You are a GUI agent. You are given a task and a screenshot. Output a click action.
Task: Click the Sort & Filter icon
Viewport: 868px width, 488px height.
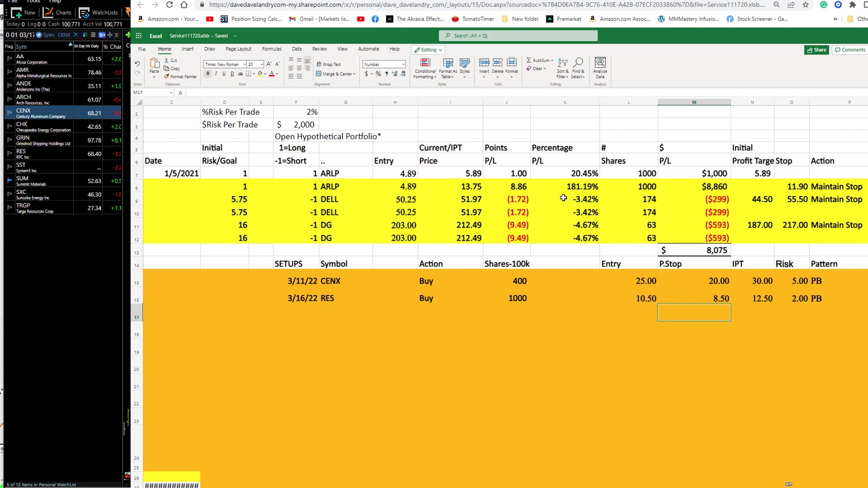562,63
